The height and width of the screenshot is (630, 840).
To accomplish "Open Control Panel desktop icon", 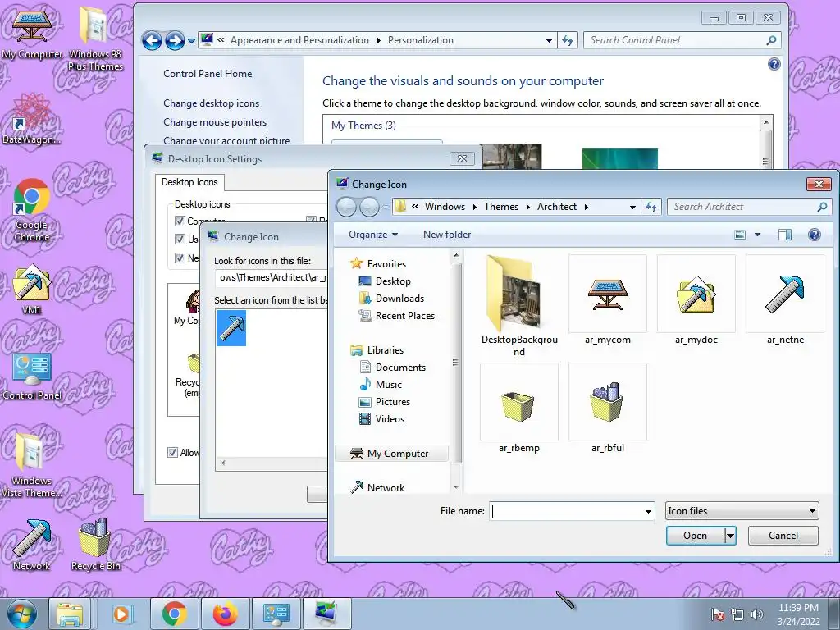I will [x=32, y=376].
